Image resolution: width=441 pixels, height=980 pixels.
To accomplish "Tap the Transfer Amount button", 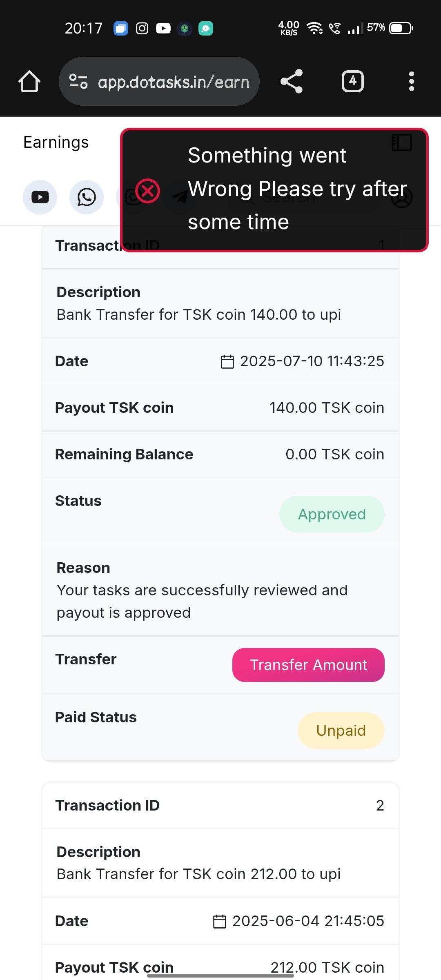I will coord(308,665).
